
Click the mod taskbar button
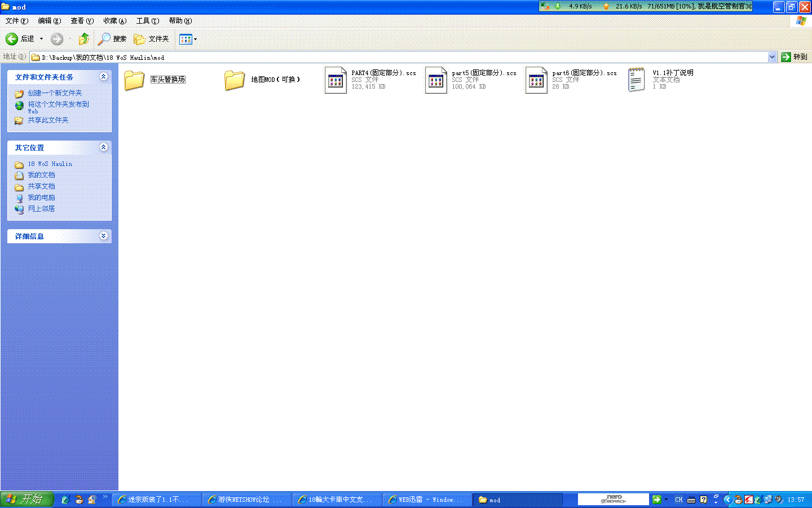click(518, 500)
